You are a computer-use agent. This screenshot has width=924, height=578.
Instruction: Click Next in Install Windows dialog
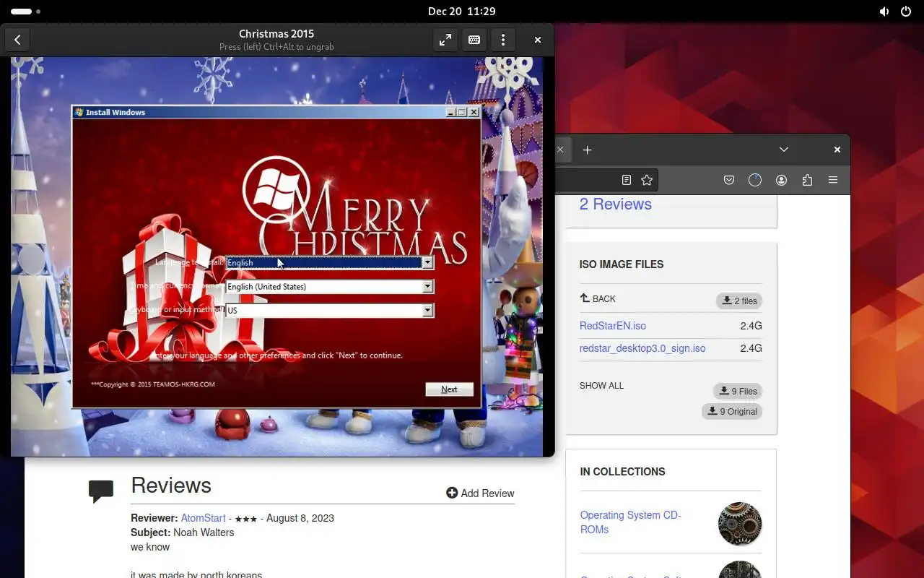tap(449, 389)
